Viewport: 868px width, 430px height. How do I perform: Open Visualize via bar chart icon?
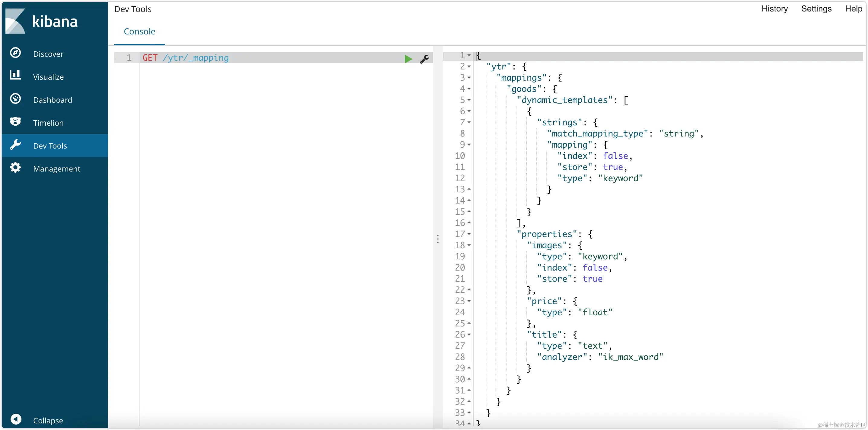tap(15, 75)
